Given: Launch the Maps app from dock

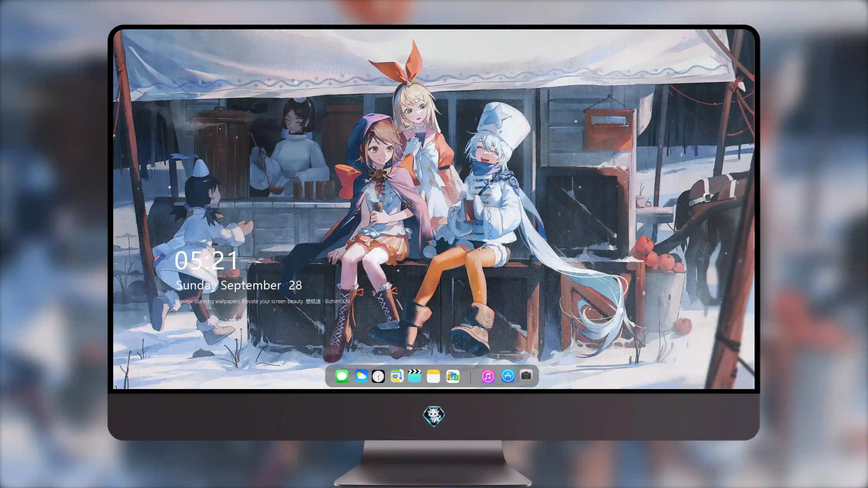Looking at the screenshot, I should pos(397,376).
